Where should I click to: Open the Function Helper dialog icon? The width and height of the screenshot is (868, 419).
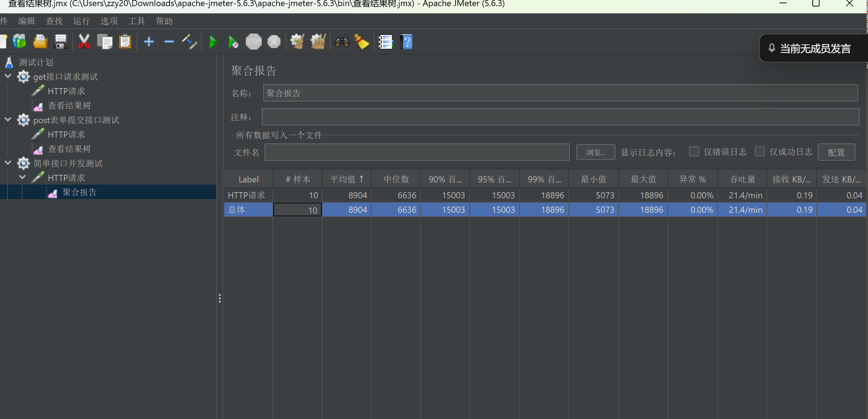point(386,42)
